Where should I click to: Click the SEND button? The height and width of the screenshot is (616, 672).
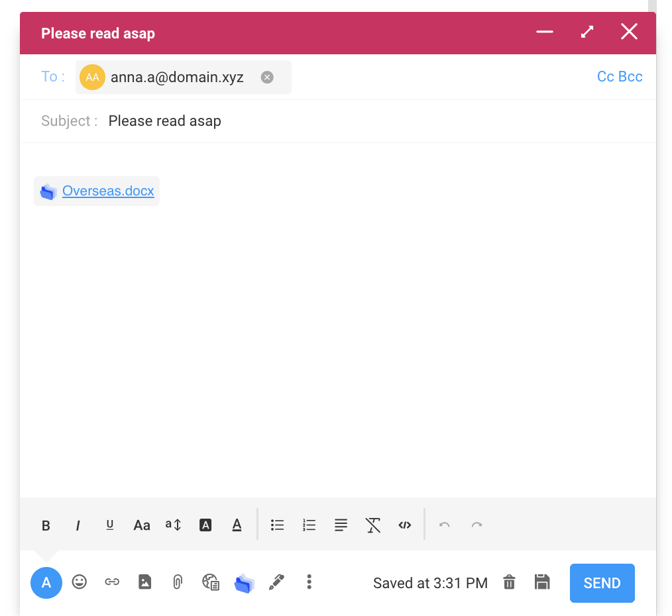point(602,583)
